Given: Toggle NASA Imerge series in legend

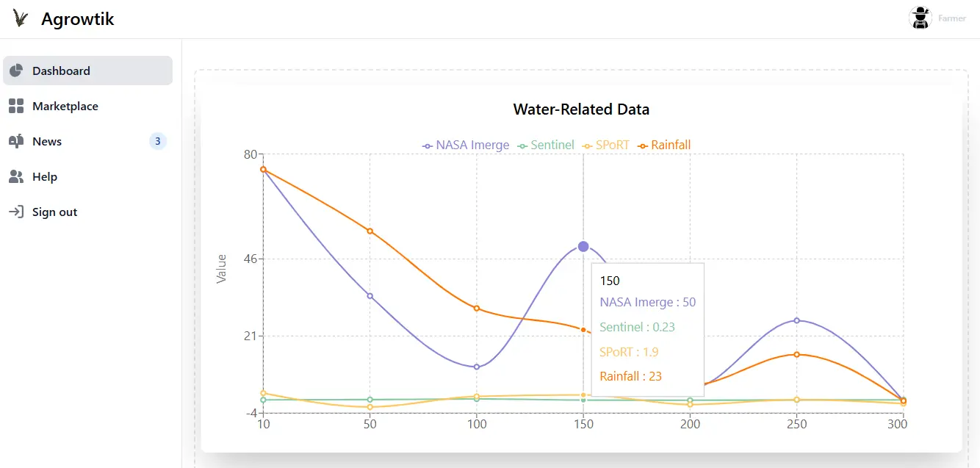Looking at the screenshot, I should [466, 145].
